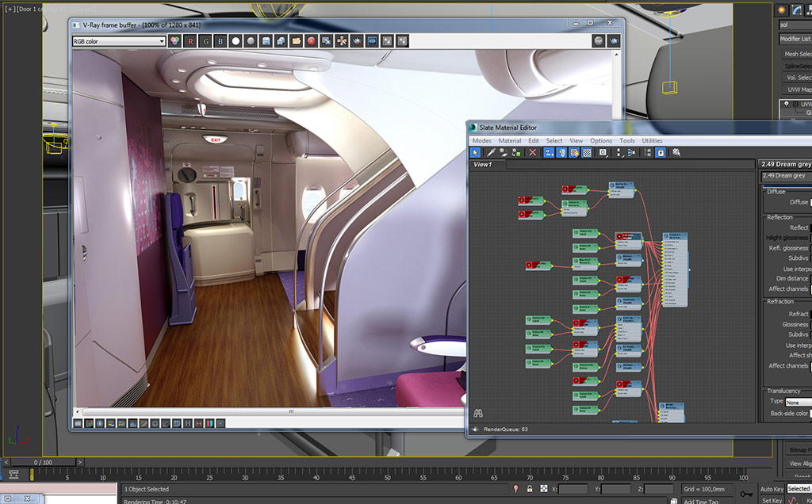Viewport: 812px width, 504px height.
Task: Click the 0 / 100 time slider handle
Action: [44, 462]
